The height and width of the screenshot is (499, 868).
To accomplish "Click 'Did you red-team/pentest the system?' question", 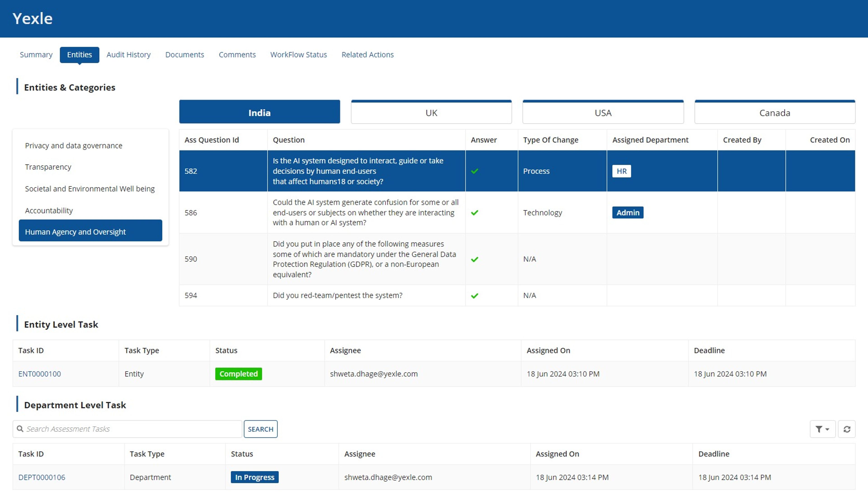I will tap(338, 296).
